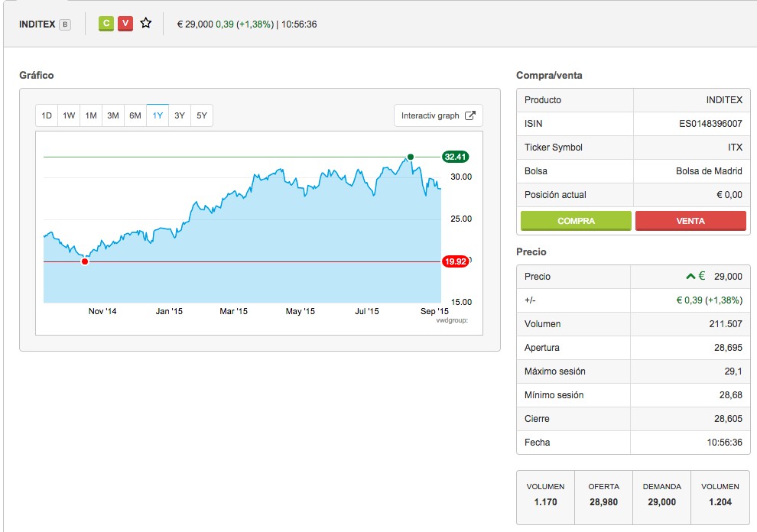757x532 pixels.
Task: Click the red V sell icon in header
Action: [125, 24]
